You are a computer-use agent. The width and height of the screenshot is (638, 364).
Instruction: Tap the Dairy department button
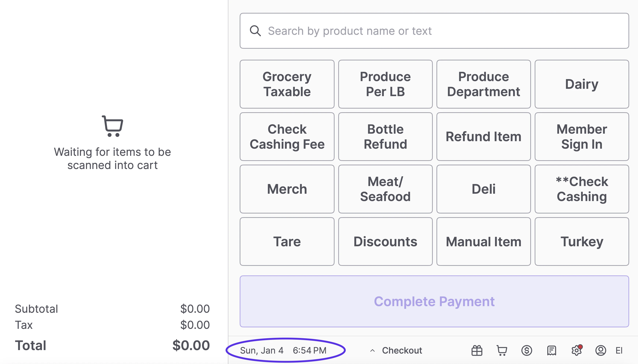pos(582,84)
